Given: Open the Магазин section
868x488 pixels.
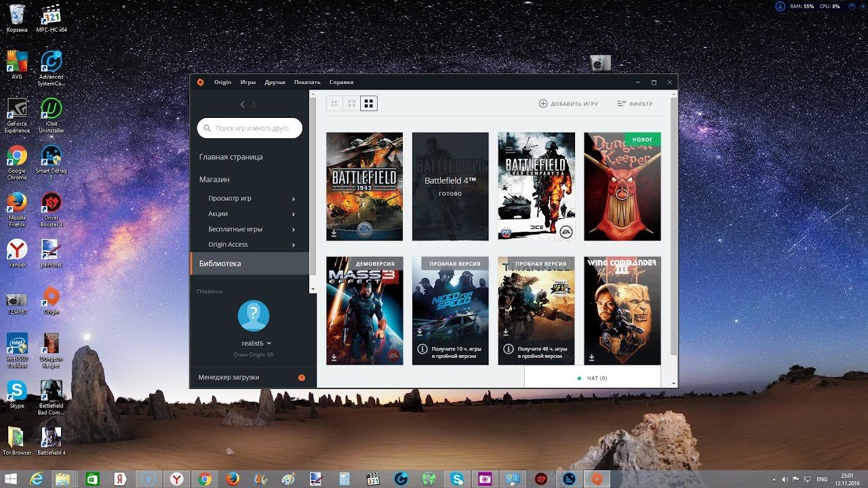Looking at the screenshot, I should pos(214,180).
